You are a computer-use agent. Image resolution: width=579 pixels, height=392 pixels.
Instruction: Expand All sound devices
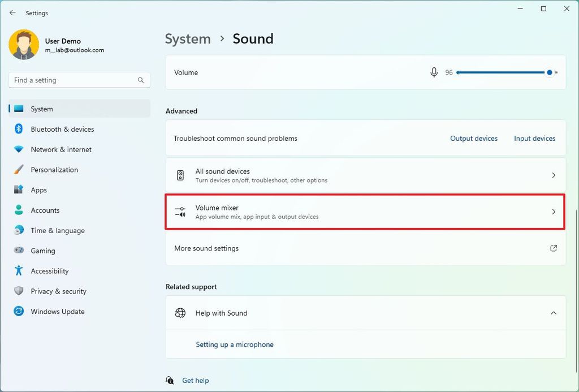(365, 175)
